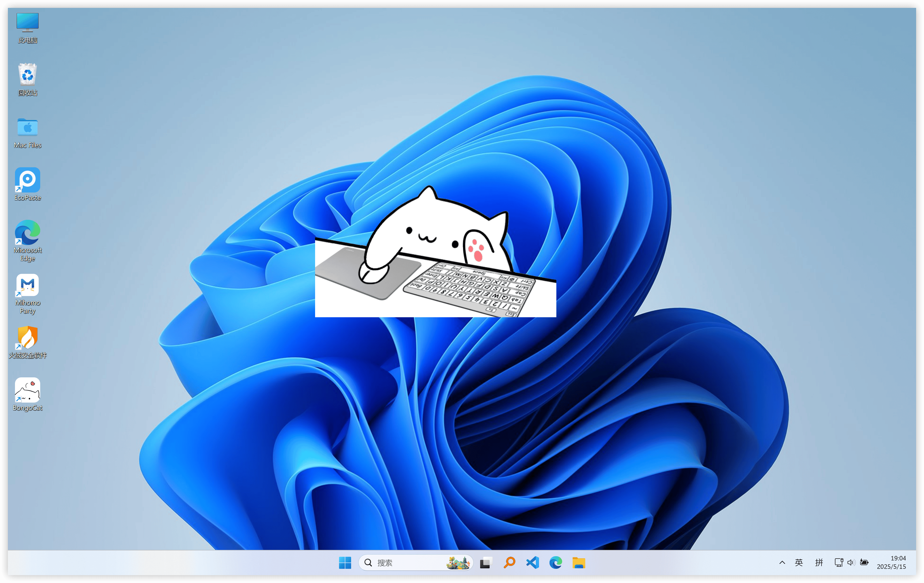Image resolution: width=924 pixels, height=583 pixels.
Task: Expand hidden system tray icons
Action: (782, 563)
